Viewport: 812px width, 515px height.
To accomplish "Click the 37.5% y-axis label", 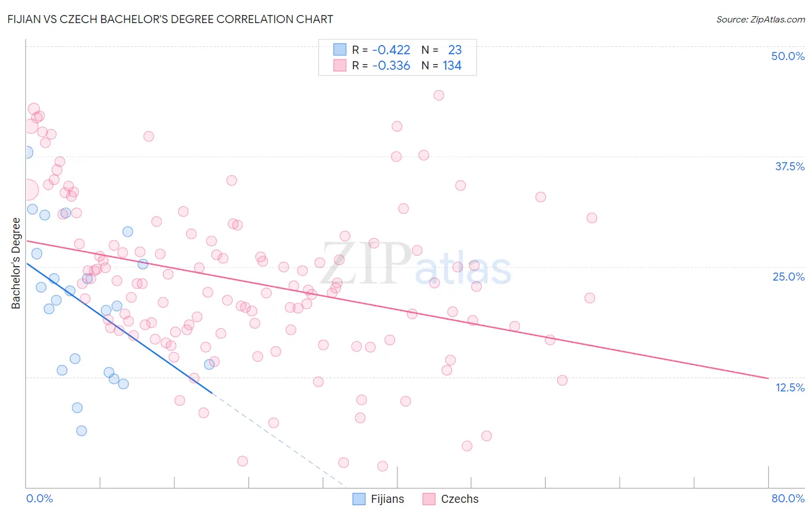I will [x=789, y=166].
